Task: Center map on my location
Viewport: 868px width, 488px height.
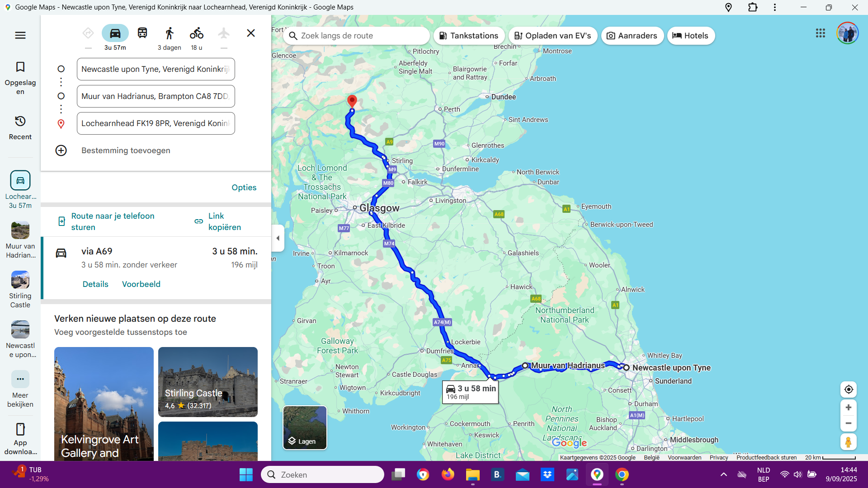Action: tap(848, 389)
